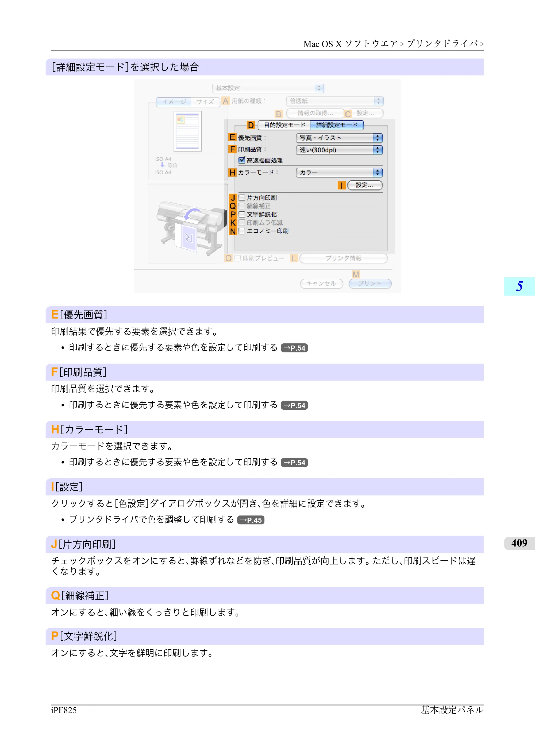Click the キャンセル button
This screenshot has width=535, height=756.
[322, 284]
